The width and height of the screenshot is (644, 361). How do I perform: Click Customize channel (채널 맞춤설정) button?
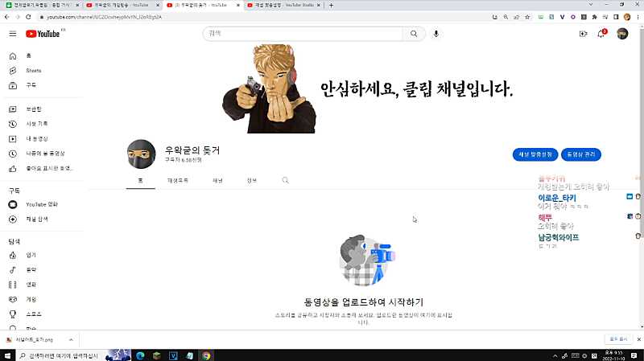535,154
